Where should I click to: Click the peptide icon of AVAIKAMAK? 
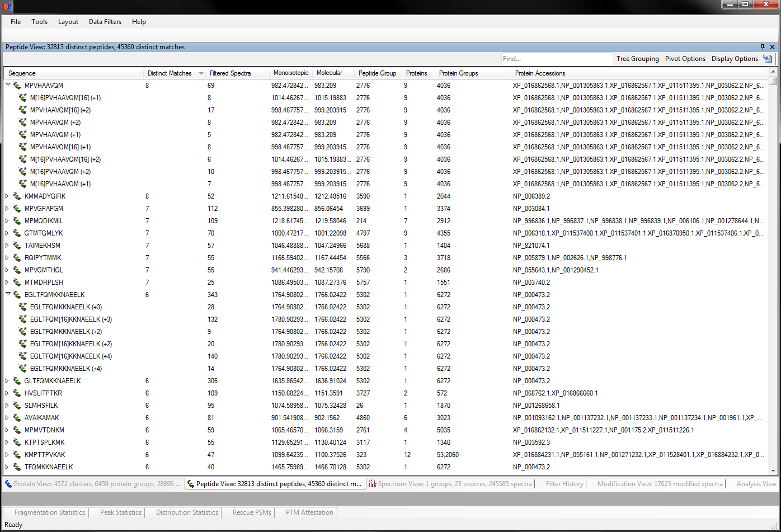17,418
